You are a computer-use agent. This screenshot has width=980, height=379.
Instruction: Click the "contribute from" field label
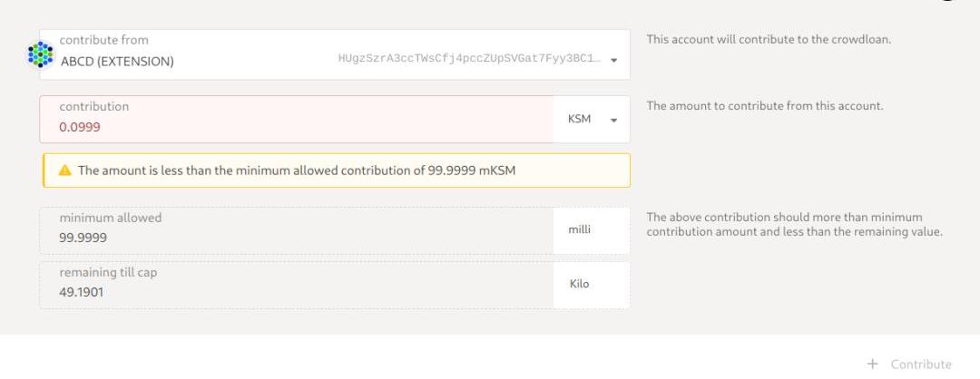click(103, 40)
